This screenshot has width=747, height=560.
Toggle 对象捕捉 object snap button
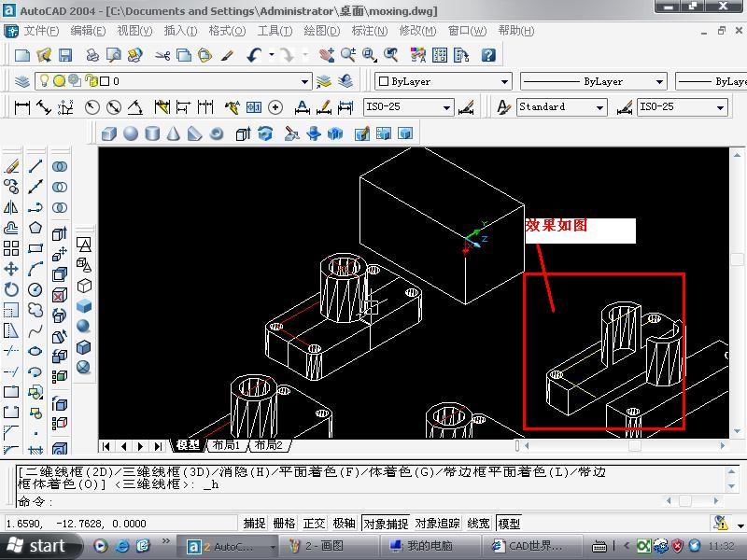386,524
